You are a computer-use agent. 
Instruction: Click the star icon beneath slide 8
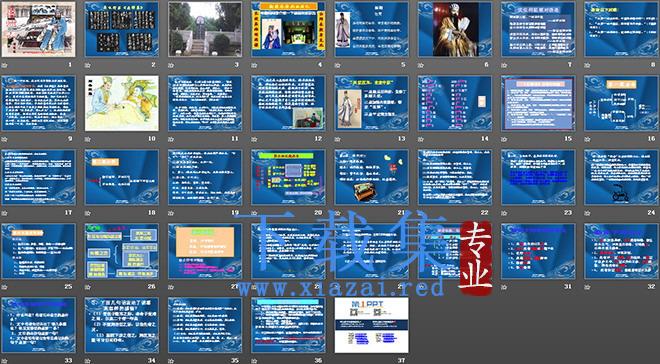[587, 65]
